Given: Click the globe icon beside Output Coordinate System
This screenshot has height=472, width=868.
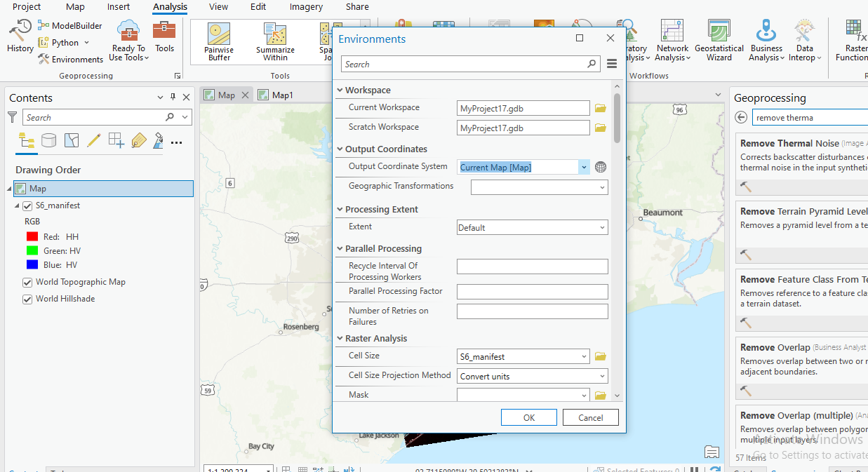Looking at the screenshot, I should click(x=600, y=167).
